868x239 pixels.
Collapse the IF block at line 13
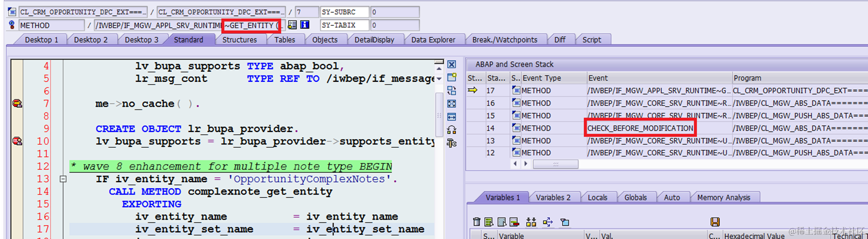(x=63, y=179)
